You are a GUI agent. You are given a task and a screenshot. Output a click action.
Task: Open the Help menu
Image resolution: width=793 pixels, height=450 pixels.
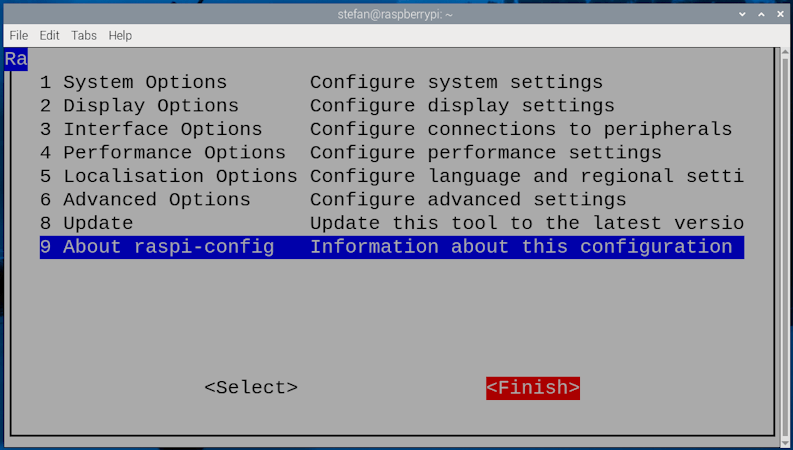120,35
